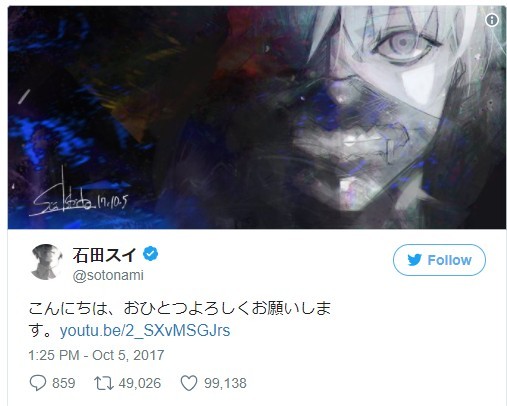Image resolution: width=507 pixels, height=406 pixels.
Task: Open the @sotonami handle link
Action: (x=108, y=275)
